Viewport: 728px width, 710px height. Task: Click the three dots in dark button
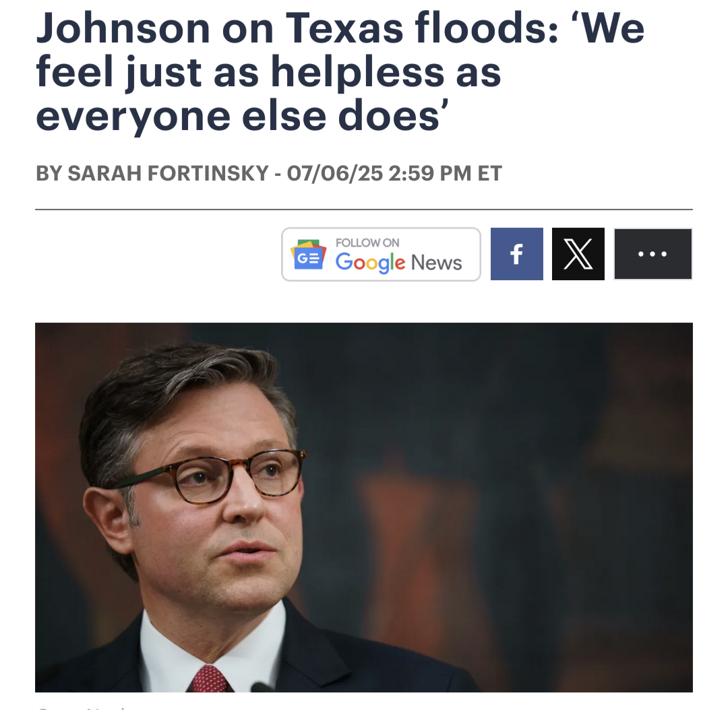(653, 254)
